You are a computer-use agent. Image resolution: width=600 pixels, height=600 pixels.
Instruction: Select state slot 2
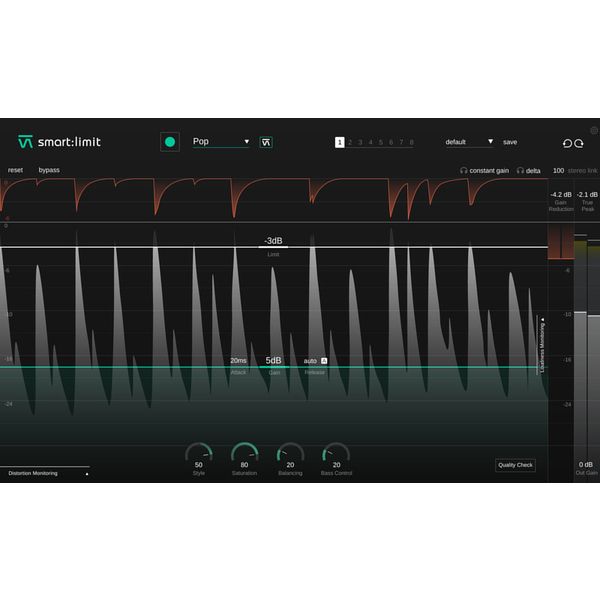point(350,142)
